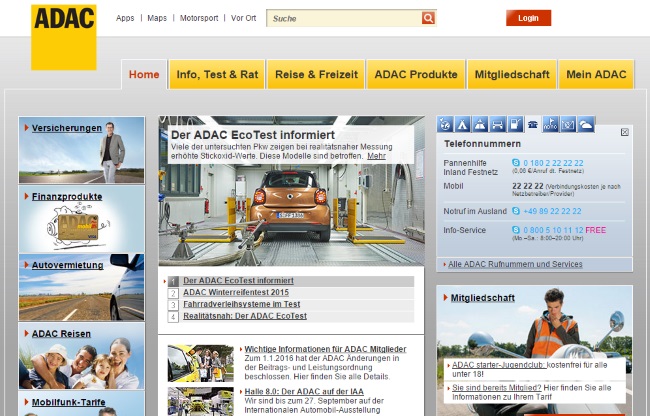Click Mehr link in EcoTest teaser

(x=376, y=156)
